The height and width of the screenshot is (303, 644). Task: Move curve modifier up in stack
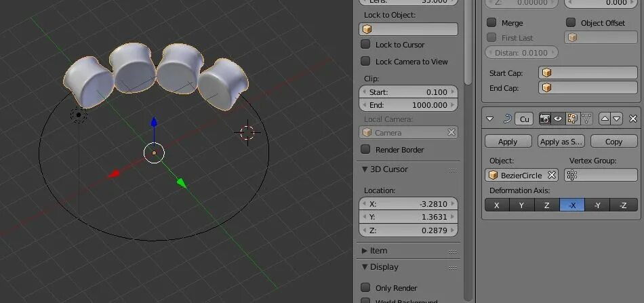[605, 119]
